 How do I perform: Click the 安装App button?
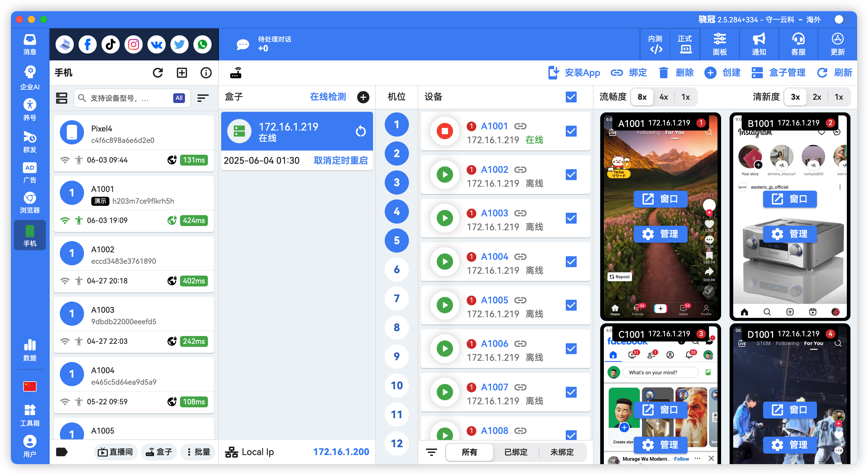pos(574,73)
